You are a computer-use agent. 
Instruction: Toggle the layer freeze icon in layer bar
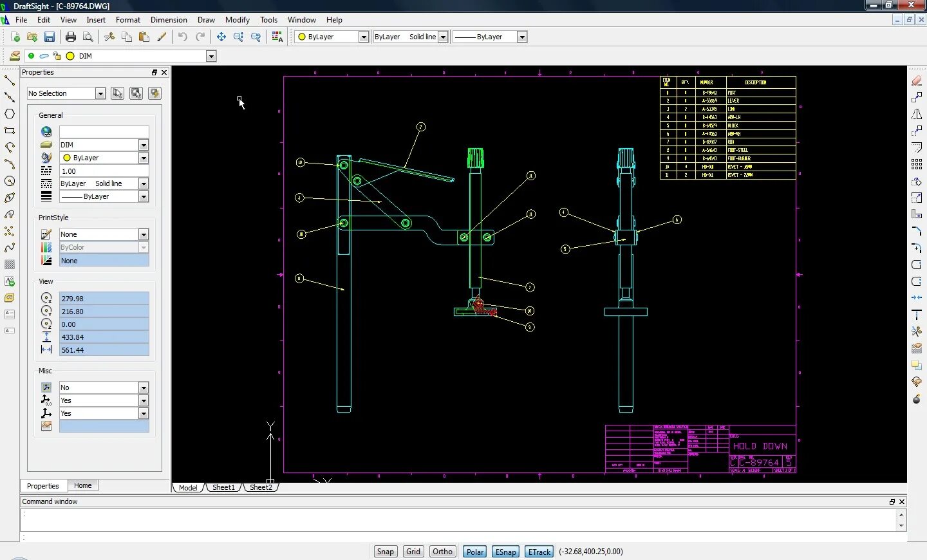pyautogui.click(x=44, y=56)
